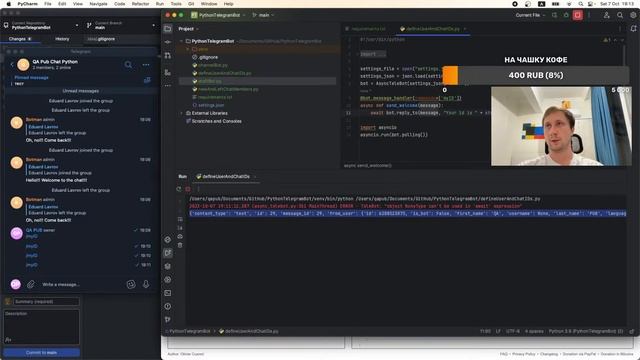Switch to the History tab in GitHub Desktop
The width and height of the screenshot is (640, 360).
tap(62, 39)
